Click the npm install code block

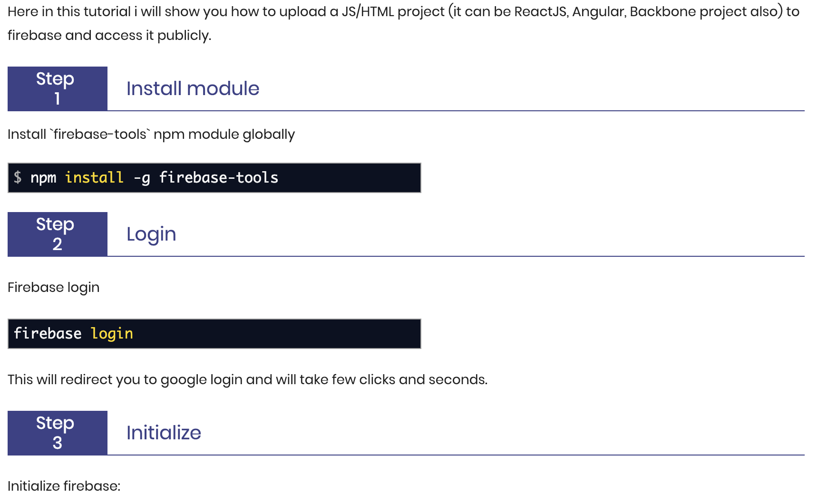(x=214, y=178)
